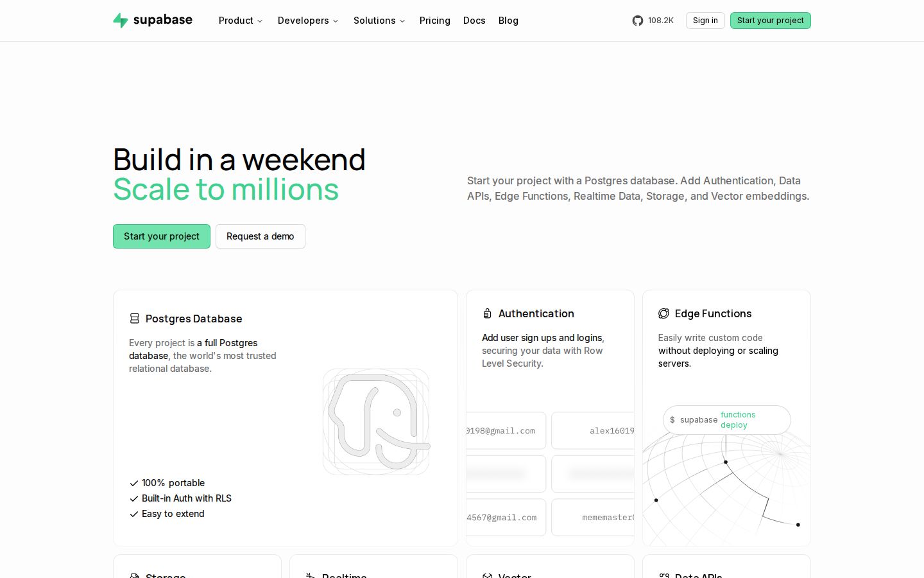Go to the Pricing page
The image size is (924, 578).
(x=435, y=21)
